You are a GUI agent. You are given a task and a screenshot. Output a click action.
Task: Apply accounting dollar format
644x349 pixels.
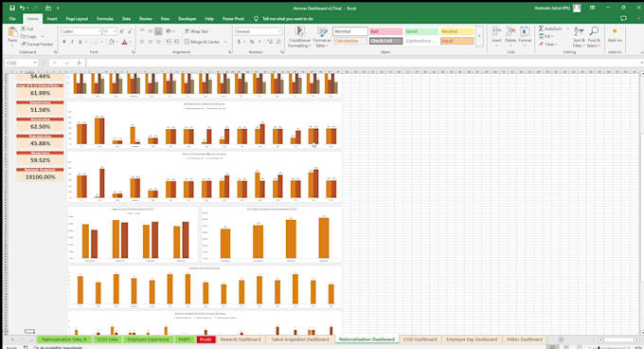coord(239,42)
